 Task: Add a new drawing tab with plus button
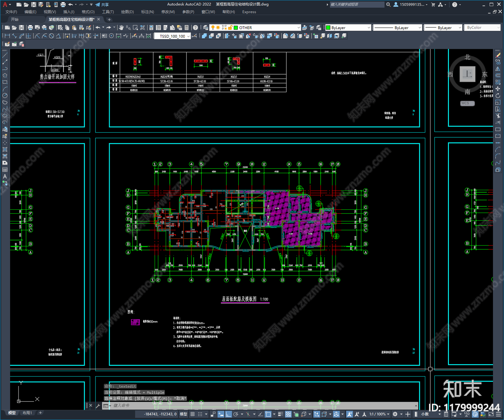pyautogui.click(x=109, y=20)
